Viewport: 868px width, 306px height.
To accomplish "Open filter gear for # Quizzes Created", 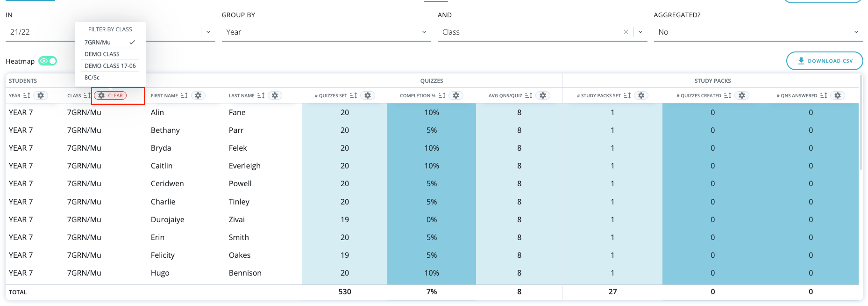I will point(741,95).
